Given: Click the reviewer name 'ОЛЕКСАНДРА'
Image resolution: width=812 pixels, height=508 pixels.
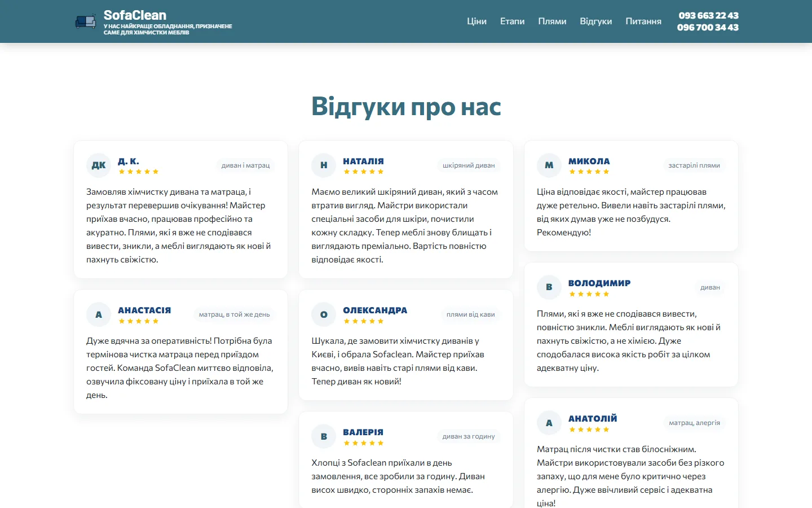Looking at the screenshot, I should tap(375, 310).
